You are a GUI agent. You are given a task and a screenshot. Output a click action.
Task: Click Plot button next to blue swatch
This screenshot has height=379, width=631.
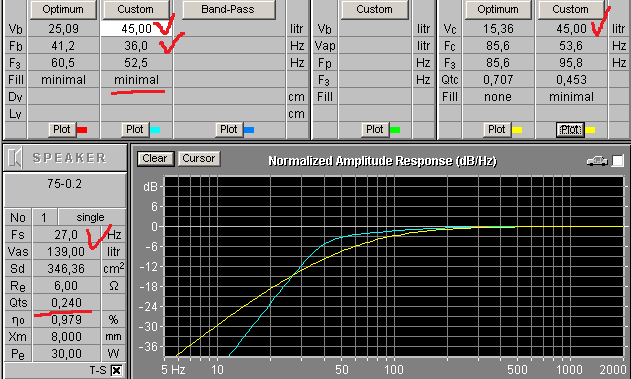229,130
